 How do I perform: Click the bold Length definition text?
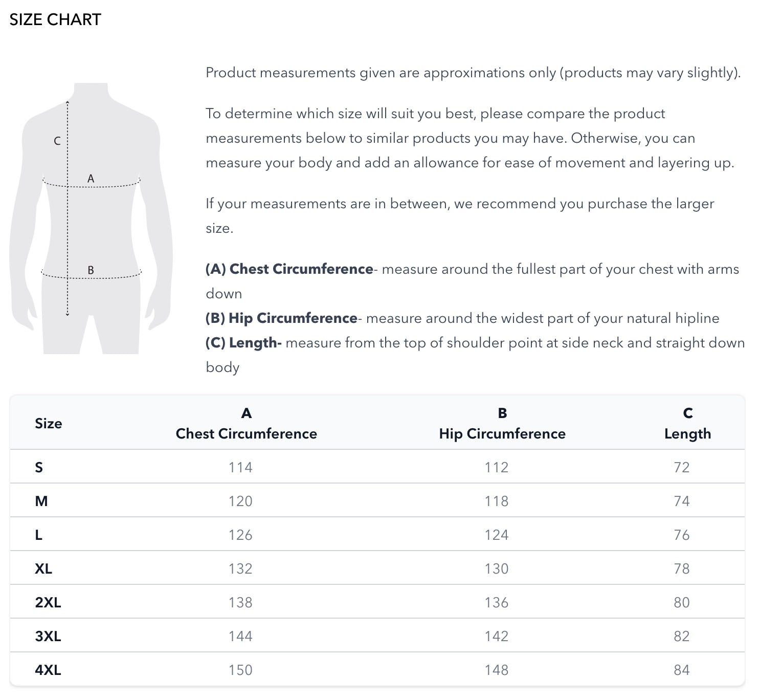coord(243,343)
